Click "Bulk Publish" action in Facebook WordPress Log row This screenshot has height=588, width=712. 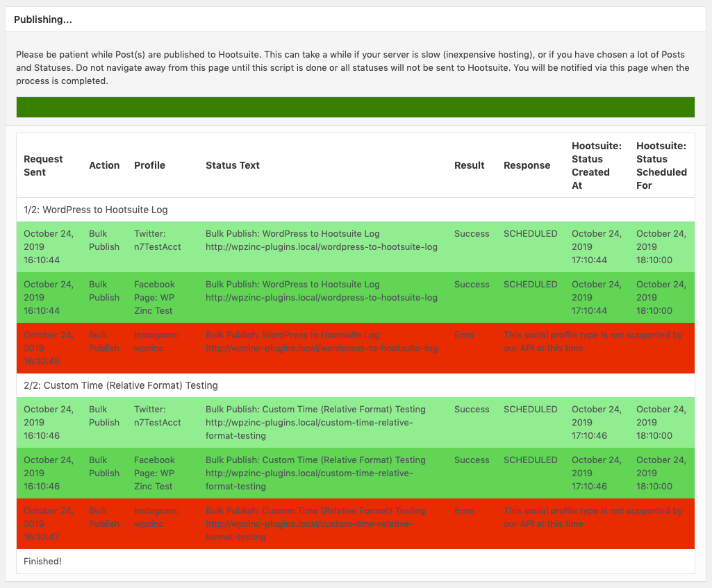tap(104, 292)
